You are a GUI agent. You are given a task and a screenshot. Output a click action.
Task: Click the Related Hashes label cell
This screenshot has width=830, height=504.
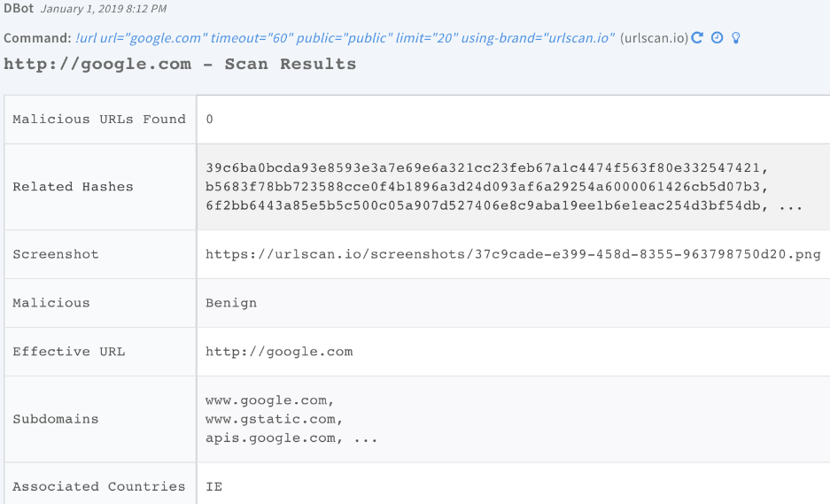click(x=99, y=187)
